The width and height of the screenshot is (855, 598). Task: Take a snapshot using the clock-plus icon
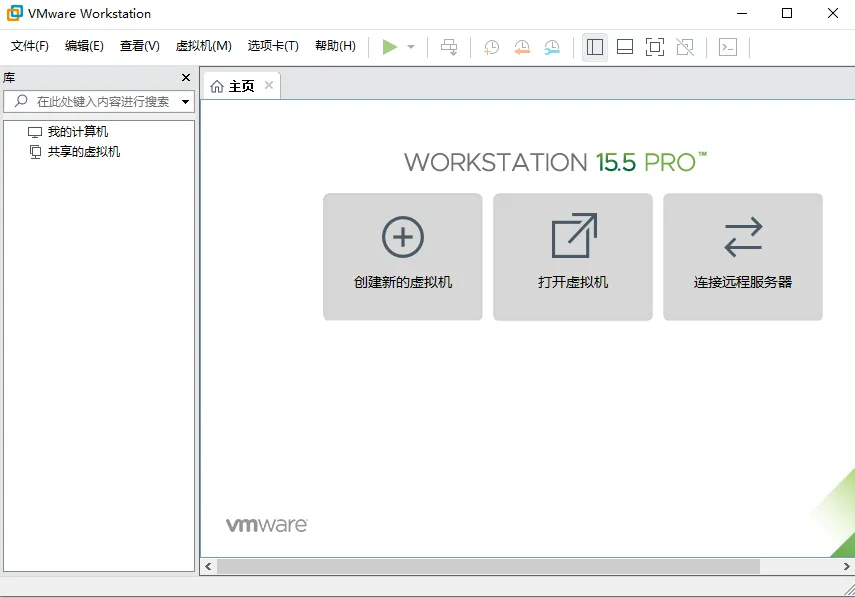pos(491,47)
